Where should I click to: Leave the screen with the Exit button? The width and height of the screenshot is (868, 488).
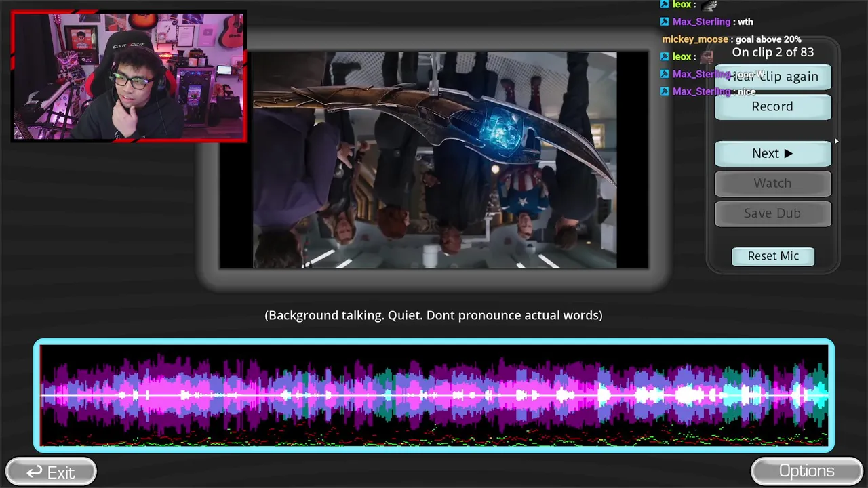click(x=51, y=472)
